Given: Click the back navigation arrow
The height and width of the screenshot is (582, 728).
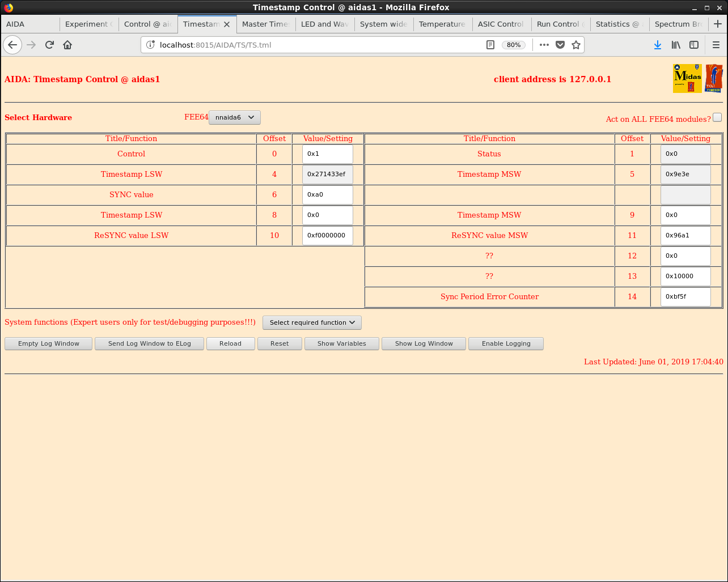Looking at the screenshot, I should (x=12, y=45).
